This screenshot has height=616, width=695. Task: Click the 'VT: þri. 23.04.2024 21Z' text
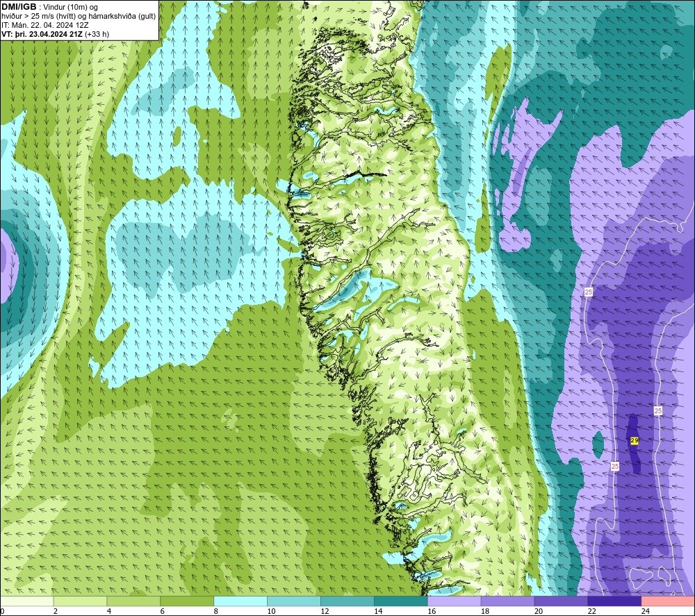coord(41,34)
